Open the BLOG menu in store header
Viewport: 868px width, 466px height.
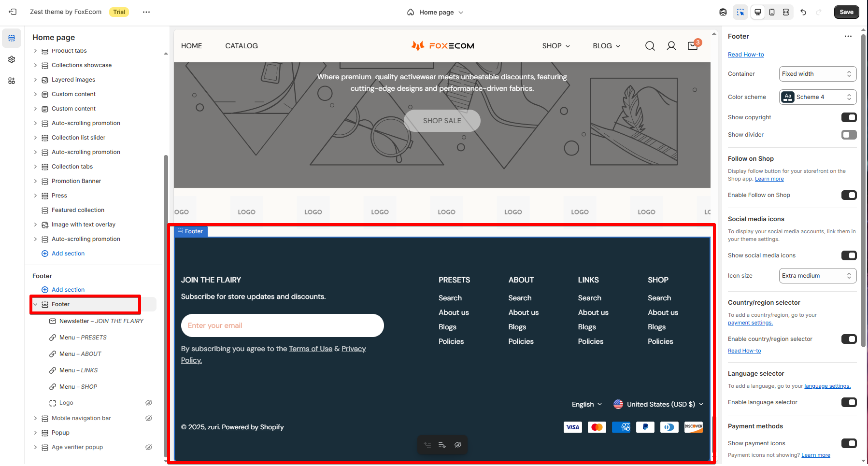[607, 46]
